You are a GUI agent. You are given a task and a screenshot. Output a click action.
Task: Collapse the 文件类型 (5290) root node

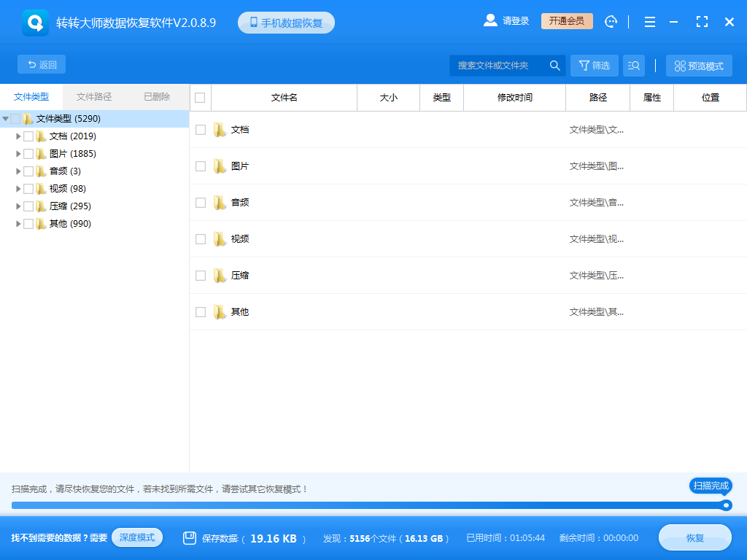pyautogui.click(x=7, y=118)
